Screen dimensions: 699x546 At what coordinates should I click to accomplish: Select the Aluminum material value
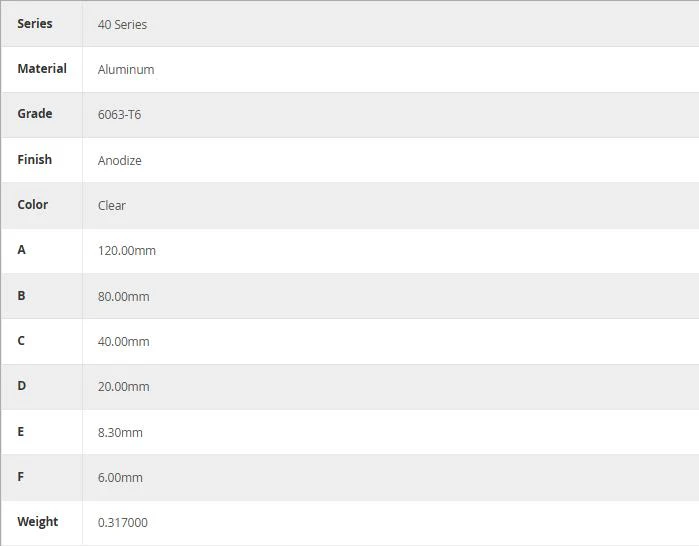coord(126,70)
